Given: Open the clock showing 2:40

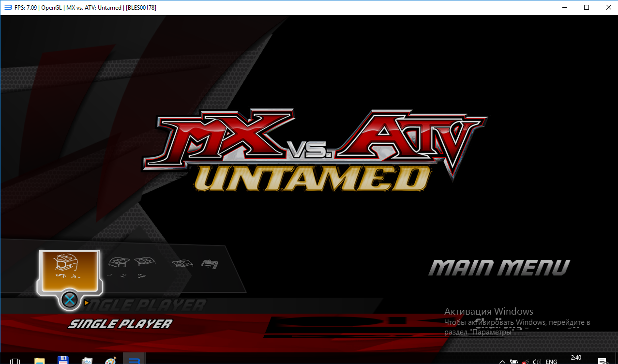Looking at the screenshot, I should [576, 358].
